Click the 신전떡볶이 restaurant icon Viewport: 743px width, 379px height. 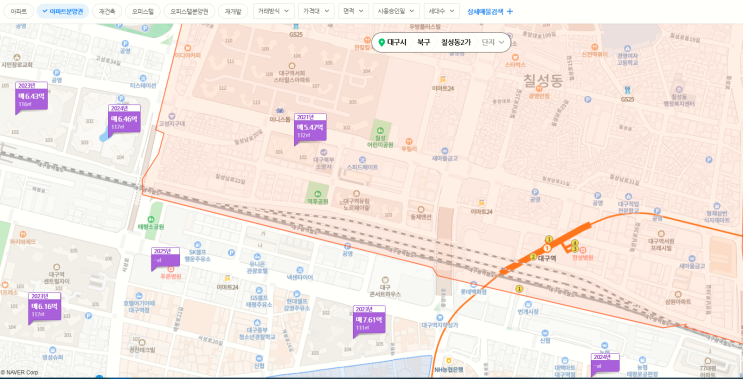point(594,47)
